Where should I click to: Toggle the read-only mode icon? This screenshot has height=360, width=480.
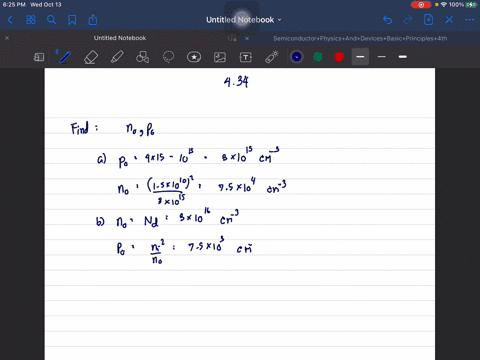(x=39, y=57)
